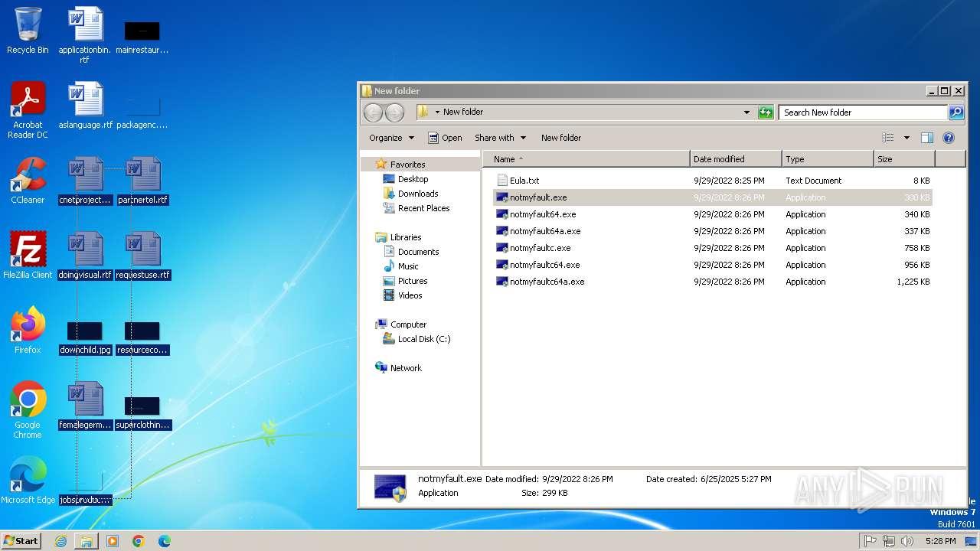980x551 pixels.
Task: Select downchild.jpg desktop file
Action: [x=85, y=338]
